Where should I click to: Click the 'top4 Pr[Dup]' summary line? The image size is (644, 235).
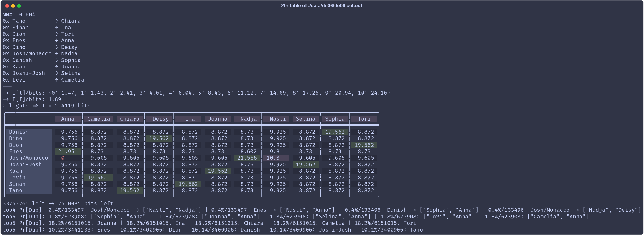pyautogui.click(x=322, y=210)
